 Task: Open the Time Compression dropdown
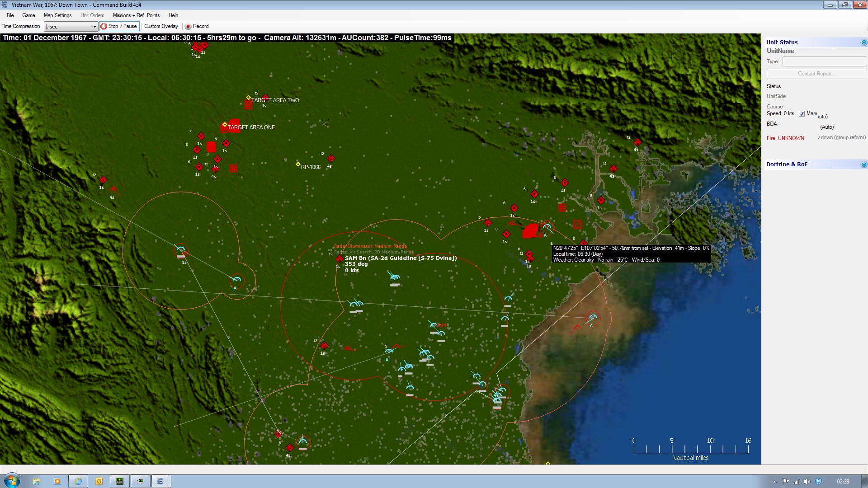[x=71, y=26]
